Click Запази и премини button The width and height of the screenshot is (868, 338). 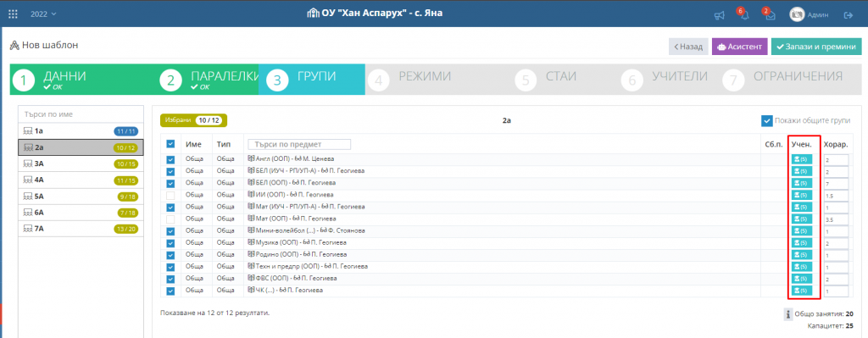[x=816, y=47]
